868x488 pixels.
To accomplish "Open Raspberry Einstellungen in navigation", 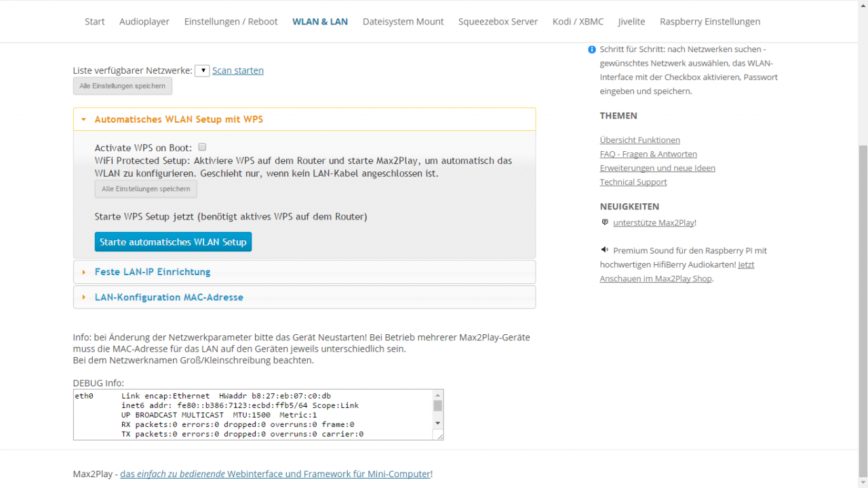I will pos(710,22).
